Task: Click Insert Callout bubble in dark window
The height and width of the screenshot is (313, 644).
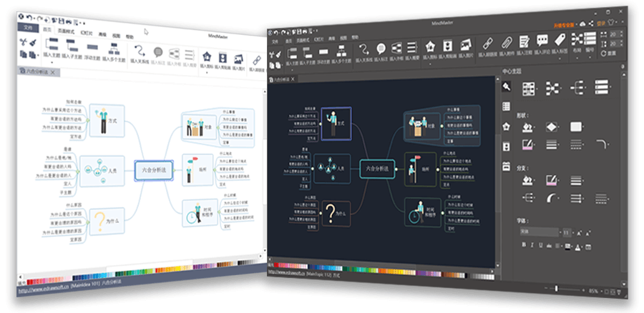Action: (x=381, y=49)
